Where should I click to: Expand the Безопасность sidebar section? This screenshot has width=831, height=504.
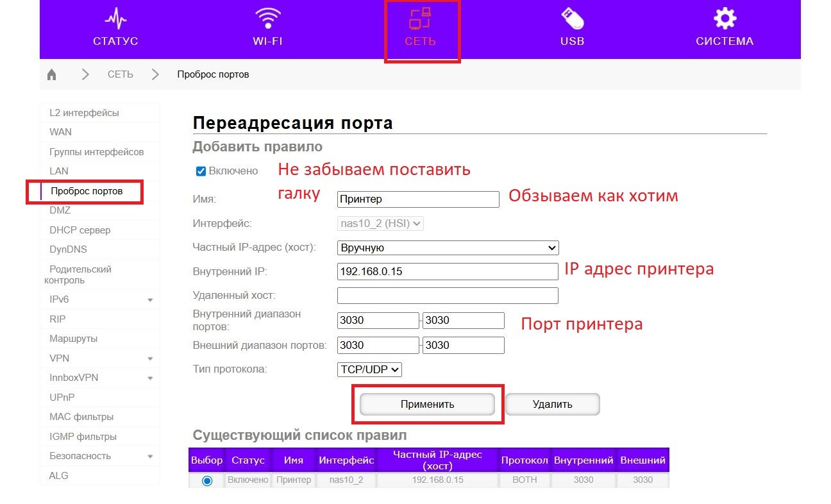[x=150, y=457]
